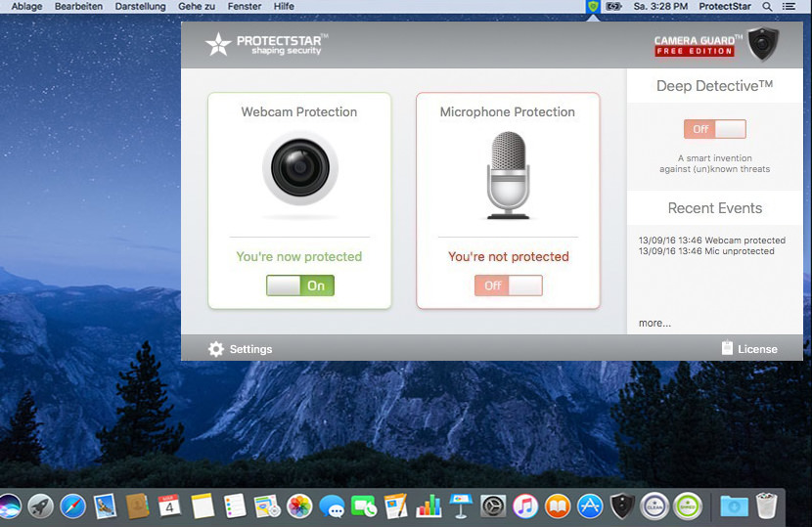
Task: Open Safari from the Dock
Action: (x=72, y=506)
